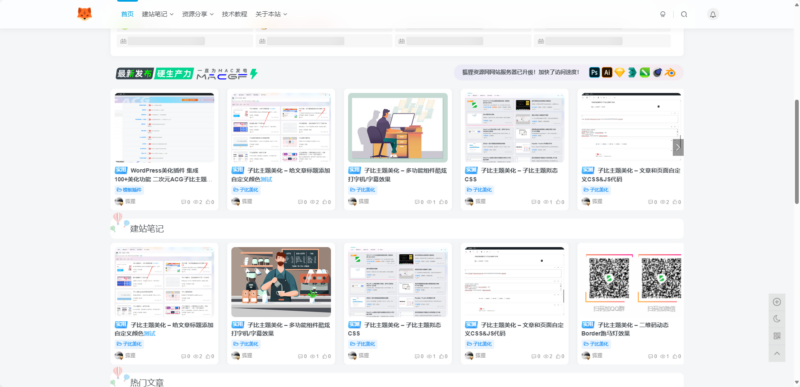
Task: Click the page vertical scrollbar thumb
Action: [797, 152]
